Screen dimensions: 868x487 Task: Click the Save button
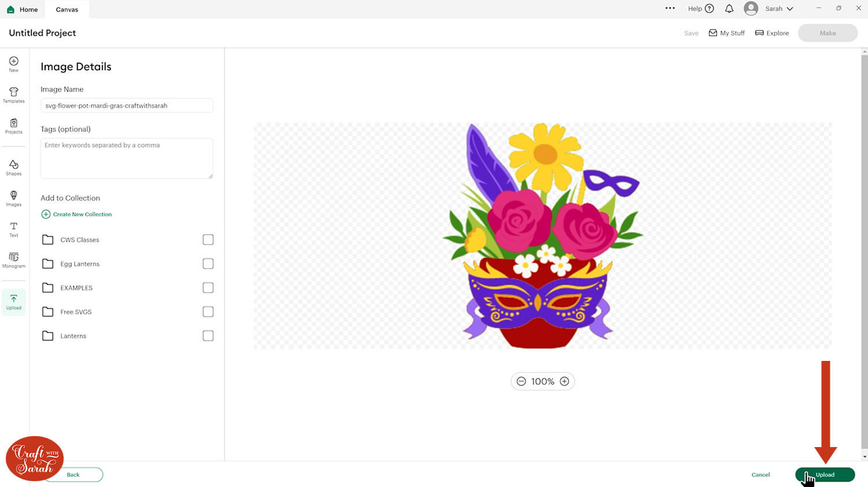[691, 33]
